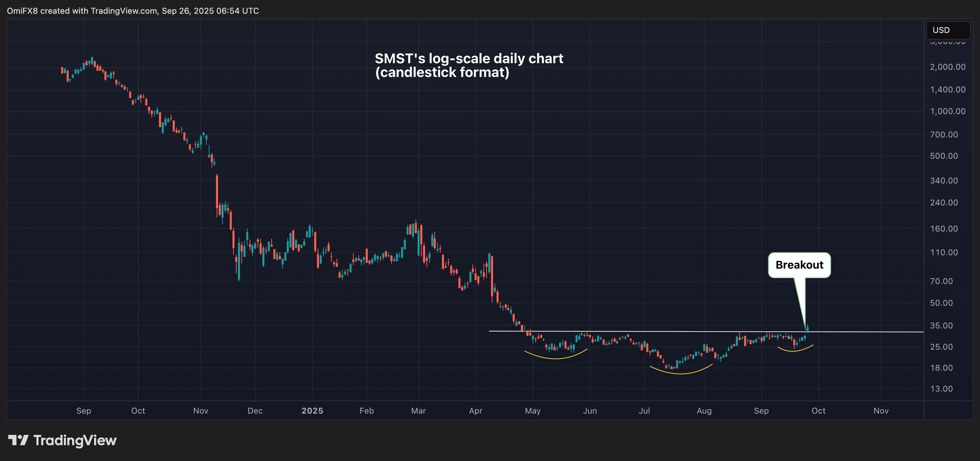Click the Sep label on the time axis

tap(84, 411)
